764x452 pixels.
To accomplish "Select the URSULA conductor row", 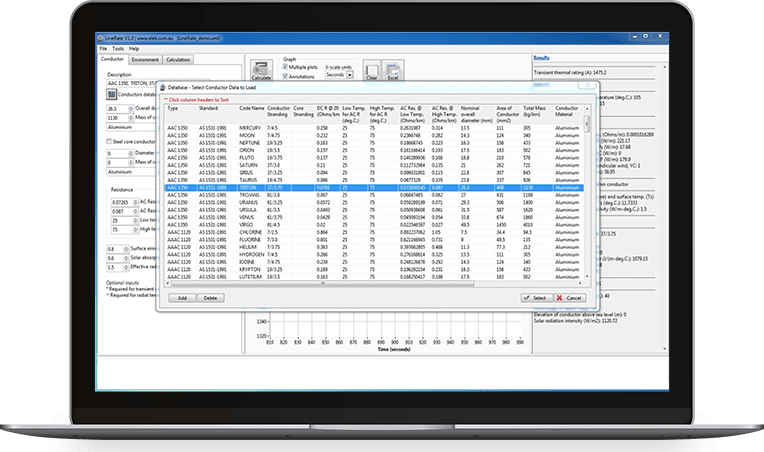I will point(374,210).
